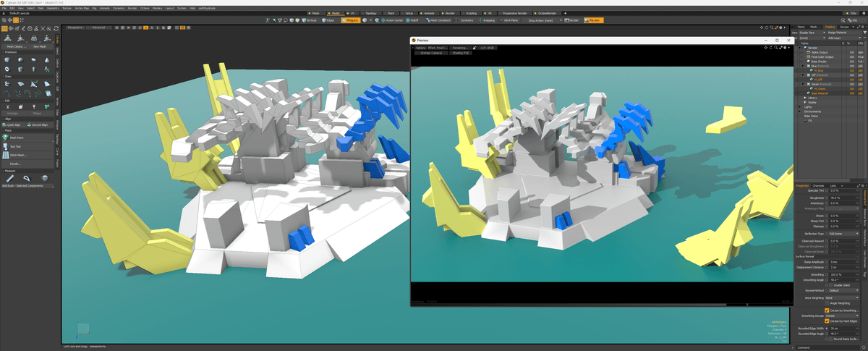Open the Render menu in menu bar
This screenshot has width=868, height=351.
point(132,8)
